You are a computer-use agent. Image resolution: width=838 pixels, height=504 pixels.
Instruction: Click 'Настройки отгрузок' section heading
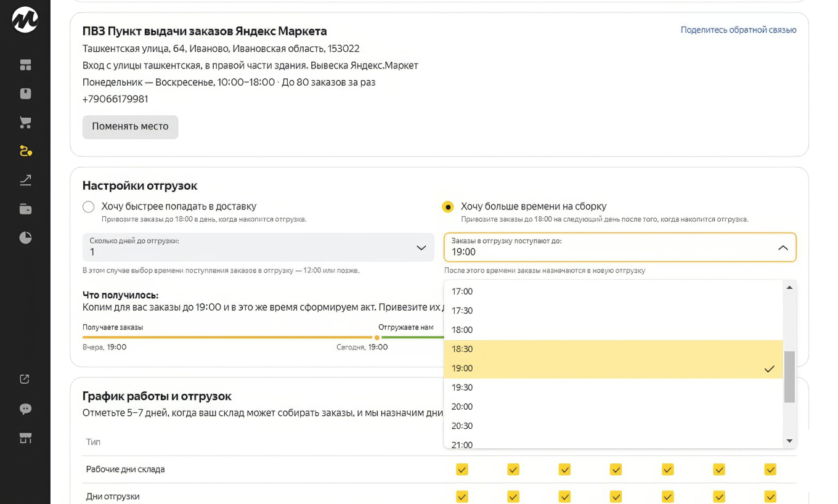coord(140,185)
